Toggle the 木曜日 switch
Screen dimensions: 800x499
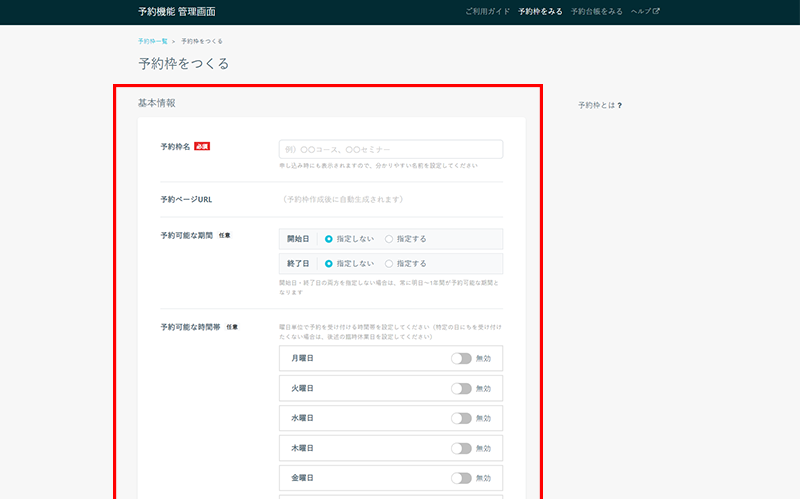pos(461,448)
